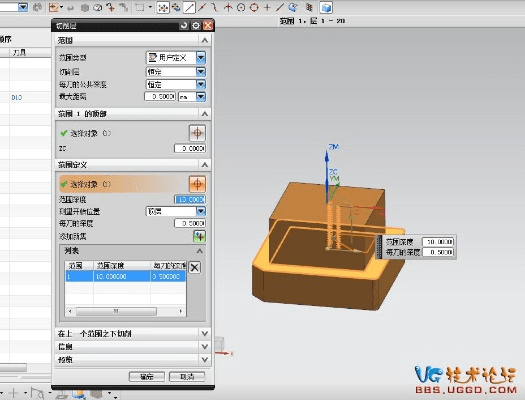Click the drag handle on the viewport depth popup
525x400 pixels.
pos(379,247)
